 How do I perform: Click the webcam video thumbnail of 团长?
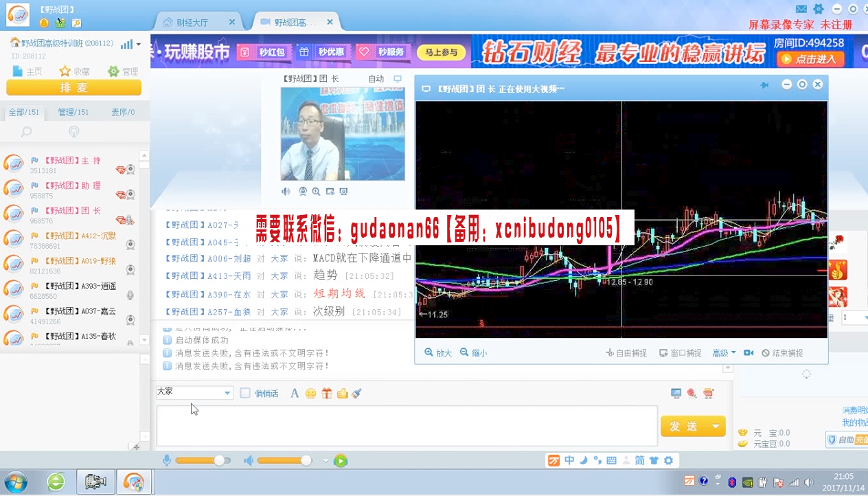click(343, 133)
